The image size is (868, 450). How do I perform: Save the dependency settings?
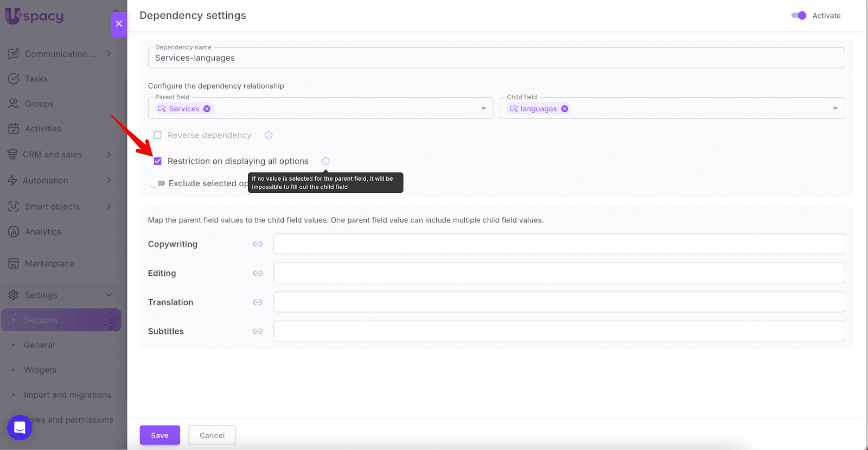click(x=159, y=435)
